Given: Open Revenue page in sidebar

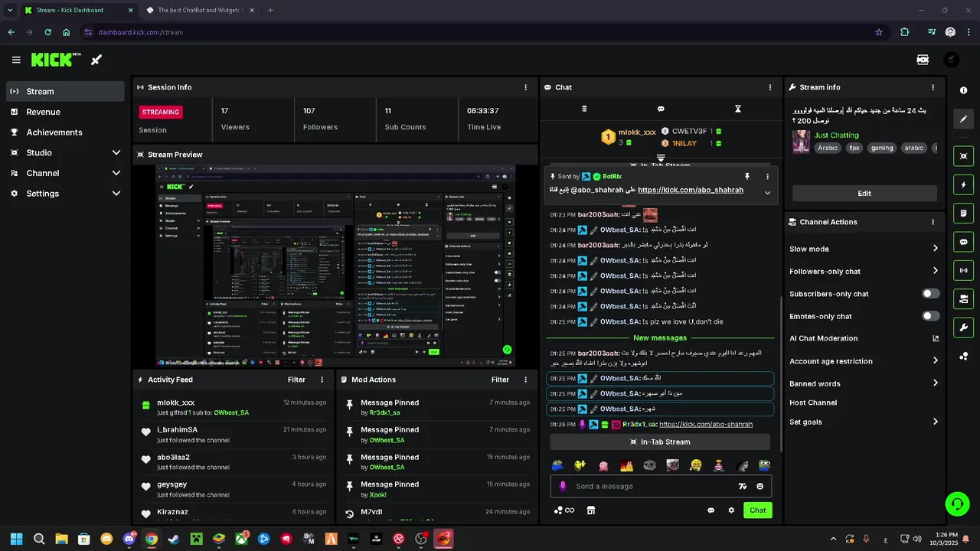Looking at the screenshot, I should 65,112.
